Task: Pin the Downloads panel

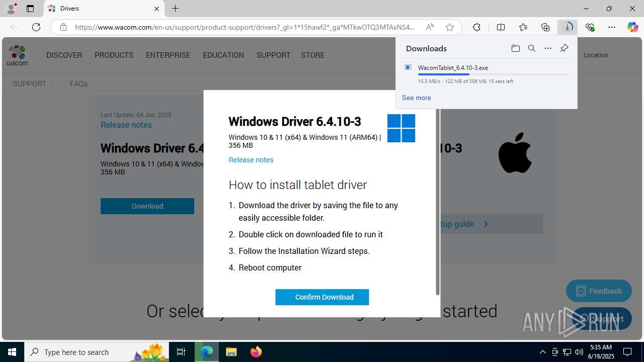Action: (564, 48)
